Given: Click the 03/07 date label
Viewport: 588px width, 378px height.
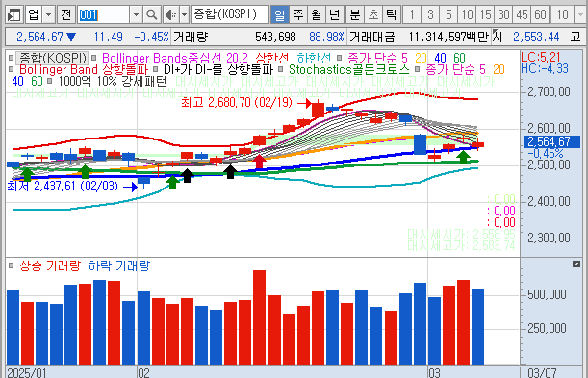Looking at the screenshot, I should pyautogui.click(x=542, y=373).
